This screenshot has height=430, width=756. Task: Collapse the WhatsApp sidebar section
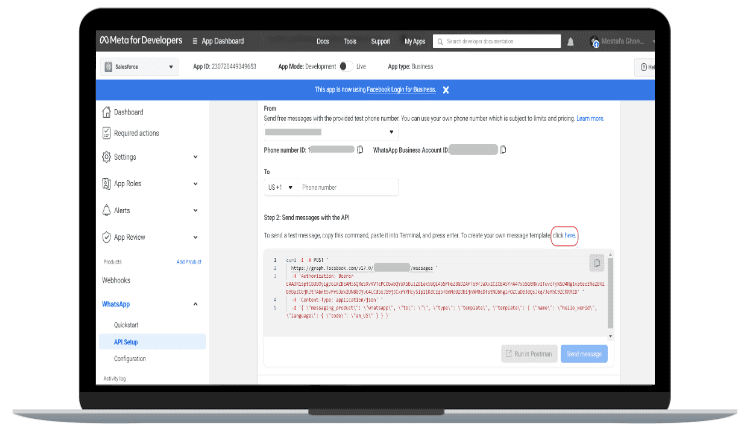tap(195, 304)
